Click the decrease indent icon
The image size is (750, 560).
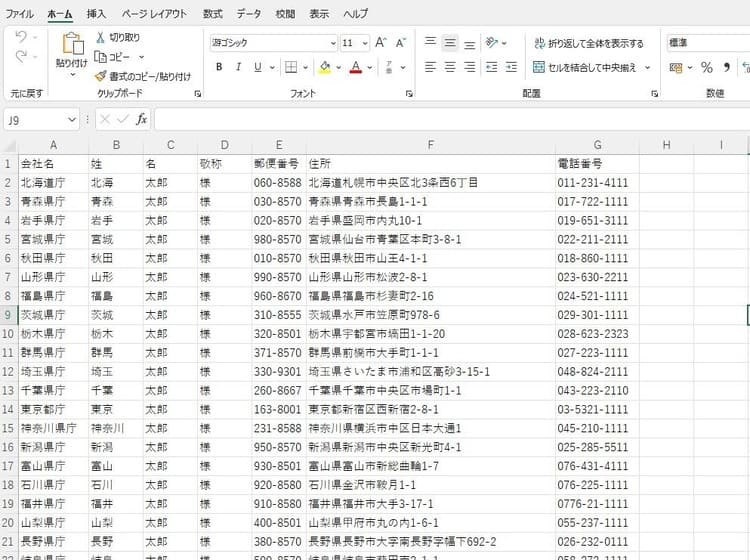click(492, 67)
